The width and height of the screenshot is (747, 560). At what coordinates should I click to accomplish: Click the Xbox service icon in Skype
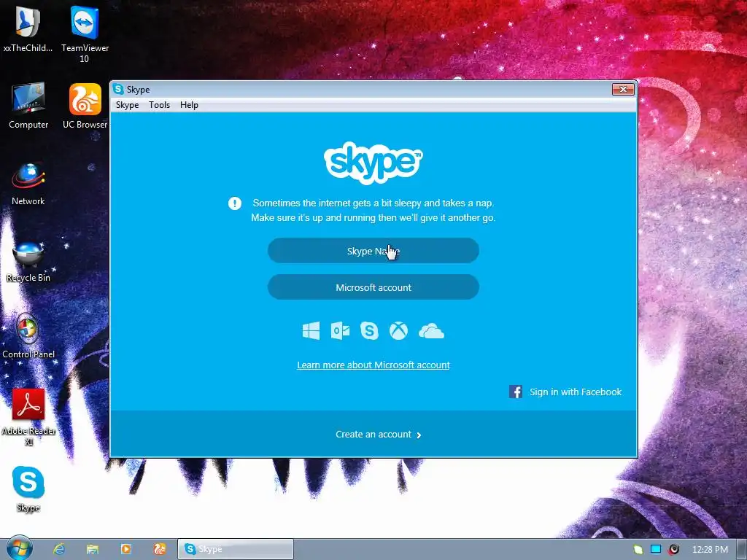[399, 330]
